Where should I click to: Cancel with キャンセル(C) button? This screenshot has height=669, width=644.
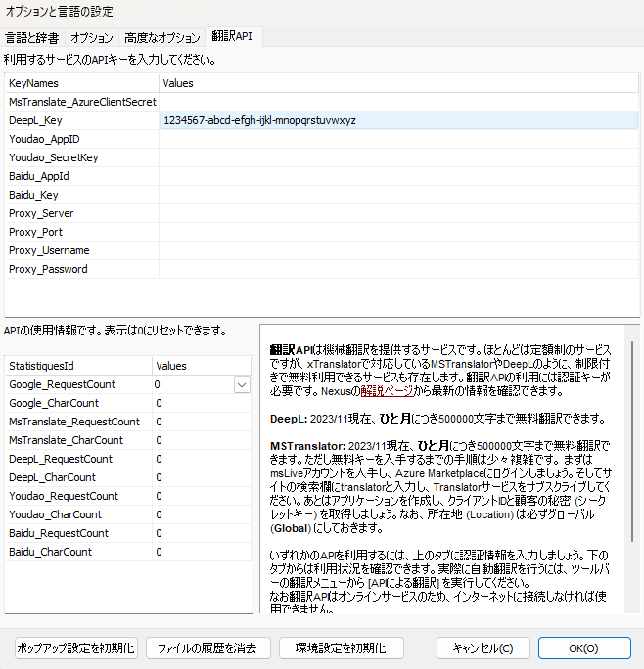tap(483, 648)
